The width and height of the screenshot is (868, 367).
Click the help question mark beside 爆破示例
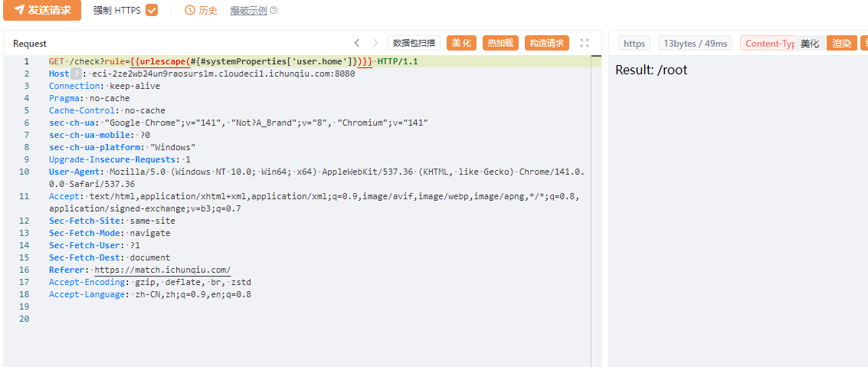click(x=274, y=11)
